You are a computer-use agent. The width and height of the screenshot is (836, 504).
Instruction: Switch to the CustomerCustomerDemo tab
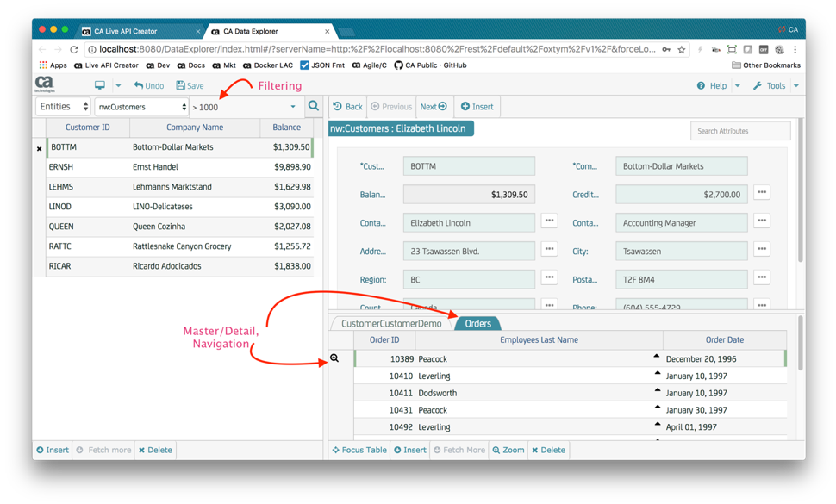pos(391,323)
